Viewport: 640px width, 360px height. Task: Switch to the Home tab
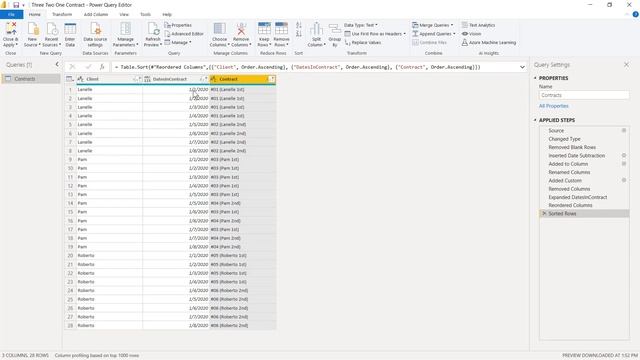pos(35,14)
